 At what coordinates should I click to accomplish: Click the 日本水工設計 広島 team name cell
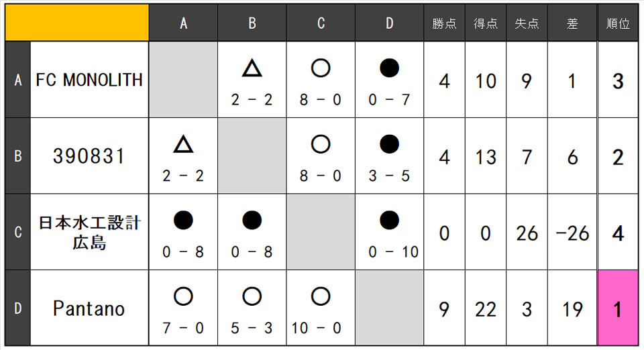tap(89, 233)
